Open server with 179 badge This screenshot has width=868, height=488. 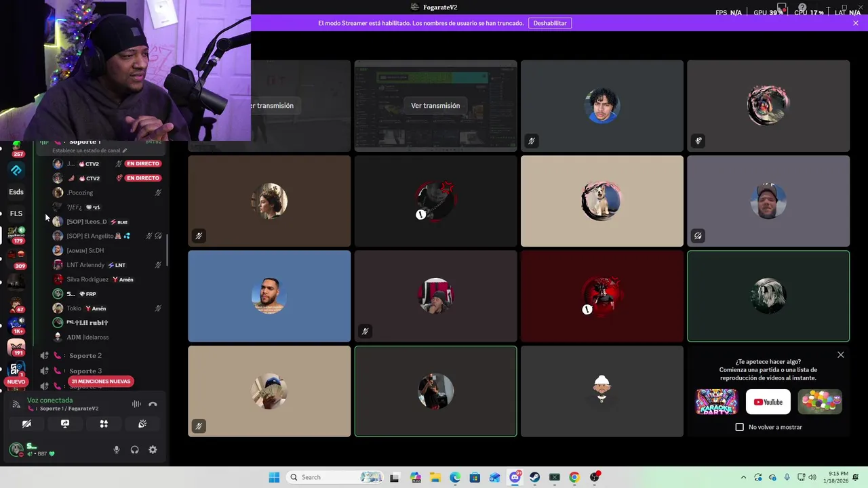click(x=16, y=235)
